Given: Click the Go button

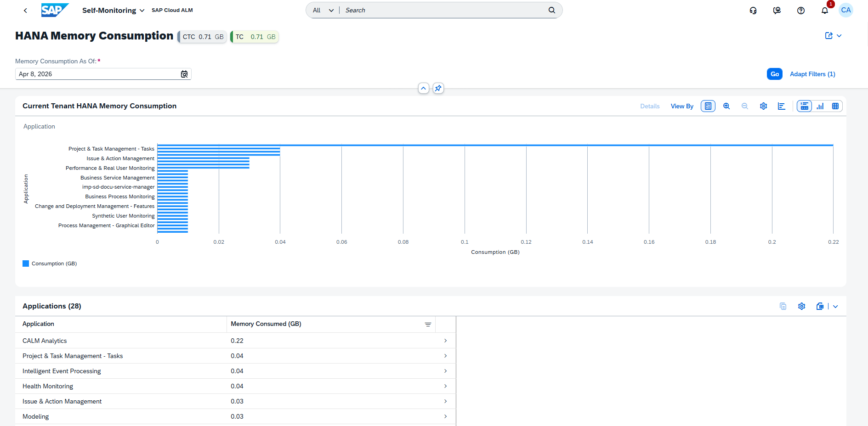Looking at the screenshot, I should click(x=774, y=74).
